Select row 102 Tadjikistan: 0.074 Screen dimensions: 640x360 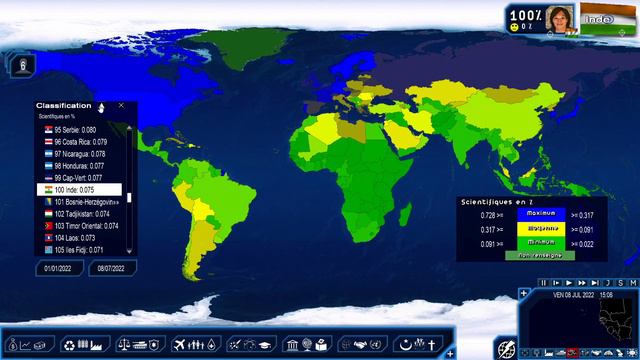pyautogui.click(x=79, y=214)
